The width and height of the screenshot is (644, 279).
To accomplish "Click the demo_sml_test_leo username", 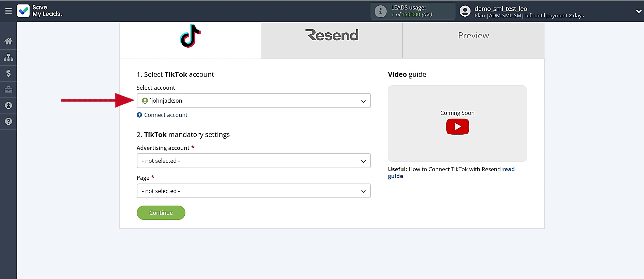I will point(501,8).
